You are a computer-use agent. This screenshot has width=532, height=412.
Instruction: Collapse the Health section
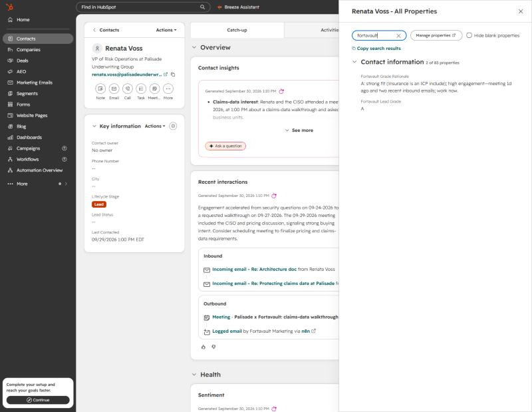pyautogui.click(x=194, y=374)
